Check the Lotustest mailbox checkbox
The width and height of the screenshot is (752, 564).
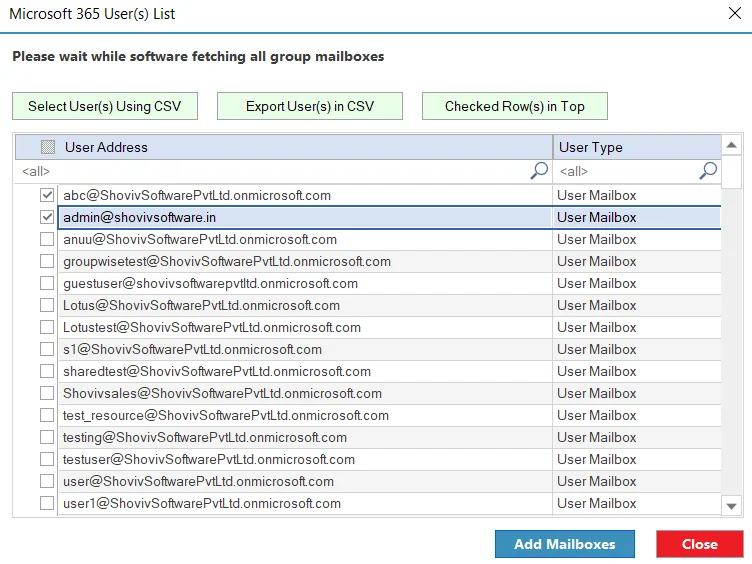[47, 328]
